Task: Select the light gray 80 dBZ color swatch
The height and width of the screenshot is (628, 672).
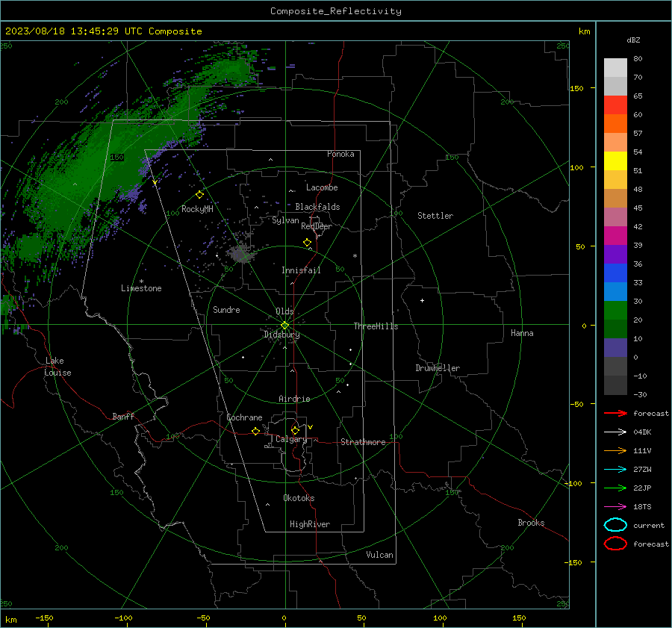Action: tap(615, 67)
